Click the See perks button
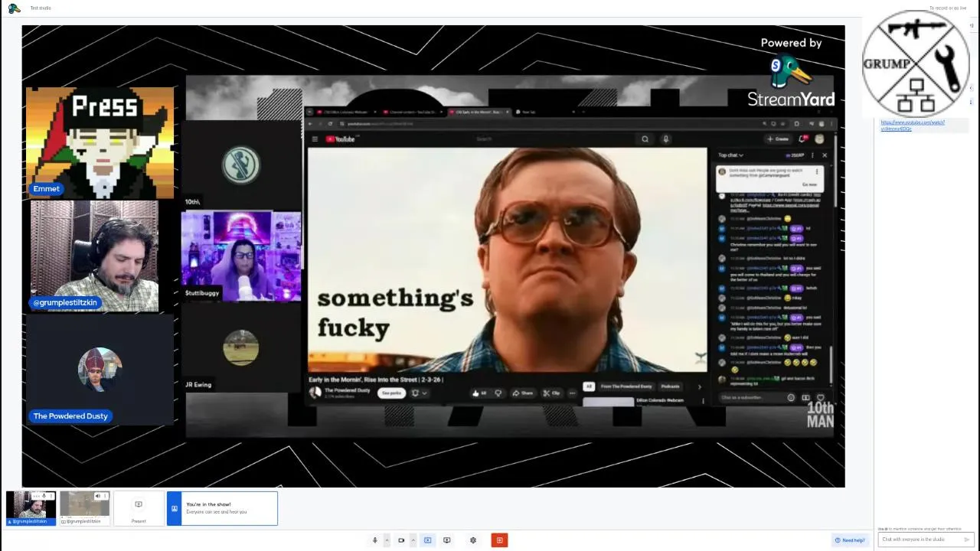The width and height of the screenshot is (980, 551). tap(391, 393)
